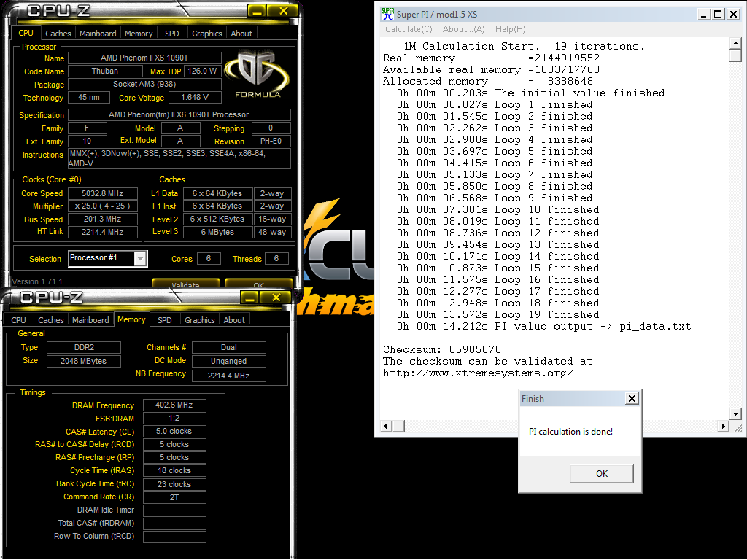
Task: Click the OC Formula logo in CPU-Z
Action: pyautogui.click(x=258, y=74)
